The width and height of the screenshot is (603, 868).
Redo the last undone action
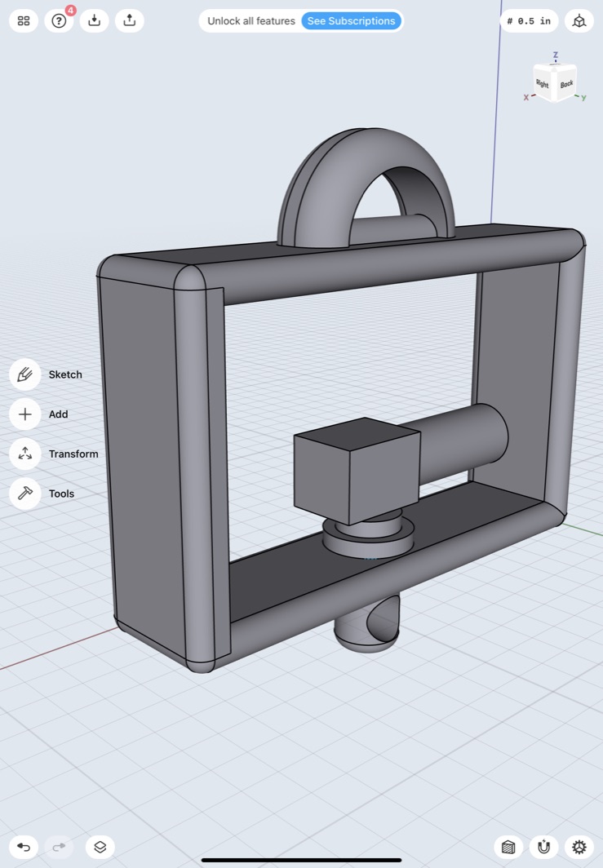point(59,847)
